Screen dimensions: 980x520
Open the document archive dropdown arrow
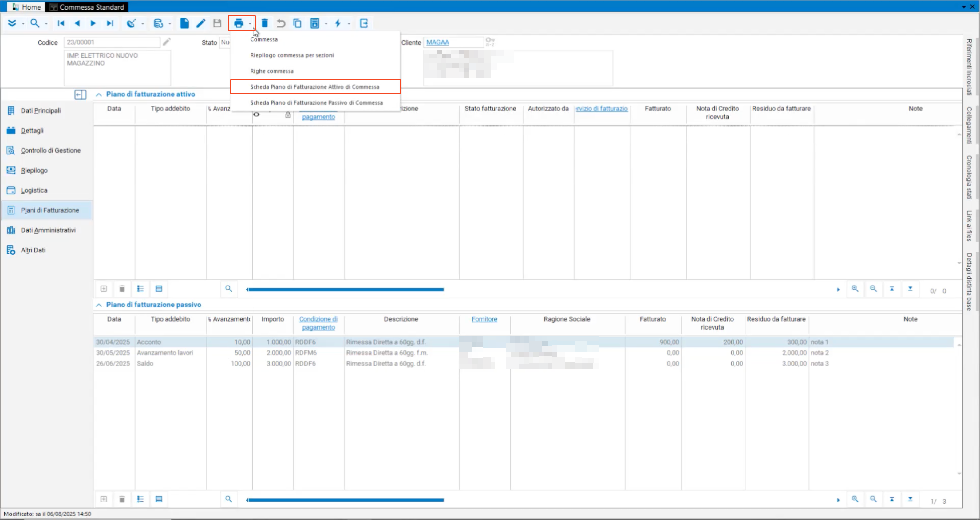pos(326,24)
